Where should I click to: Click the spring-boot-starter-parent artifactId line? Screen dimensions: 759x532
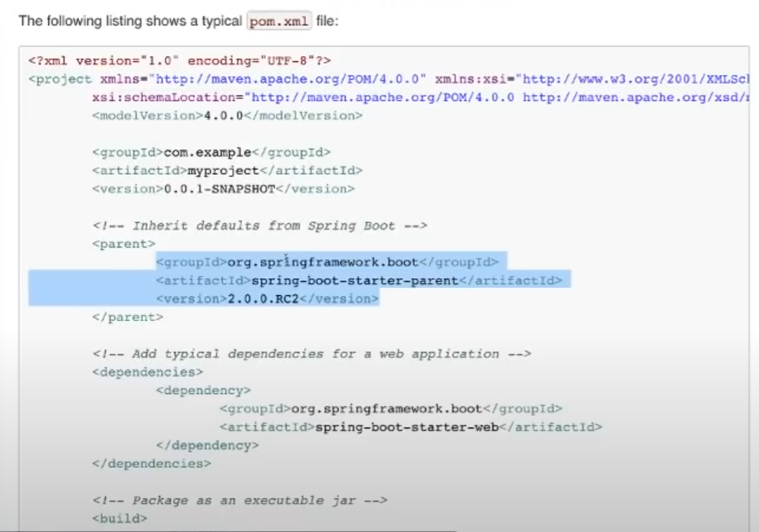coord(359,281)
